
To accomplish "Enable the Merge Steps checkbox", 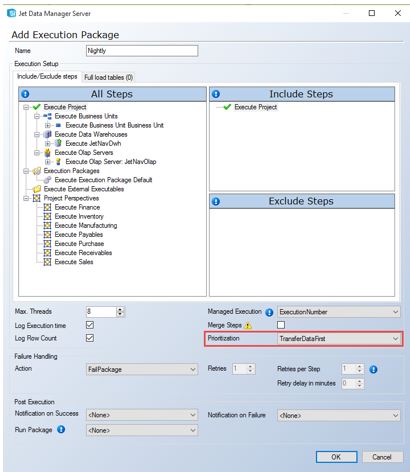I will pos(281,325).
